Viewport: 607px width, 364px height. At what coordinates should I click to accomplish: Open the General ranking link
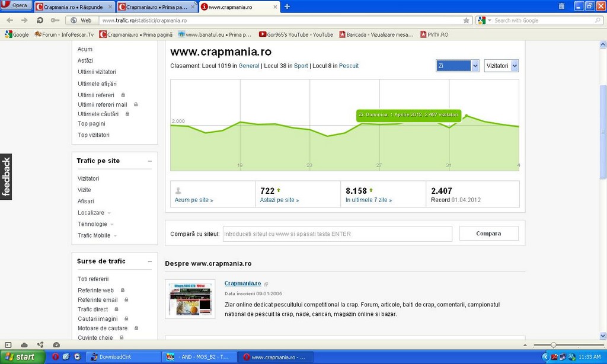click(x=249, y=66)
